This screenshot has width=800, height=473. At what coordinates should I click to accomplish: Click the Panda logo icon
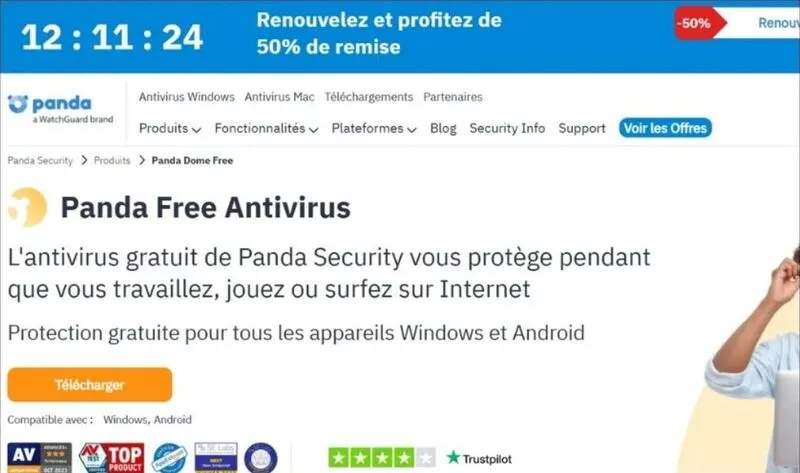pos(17,104)
